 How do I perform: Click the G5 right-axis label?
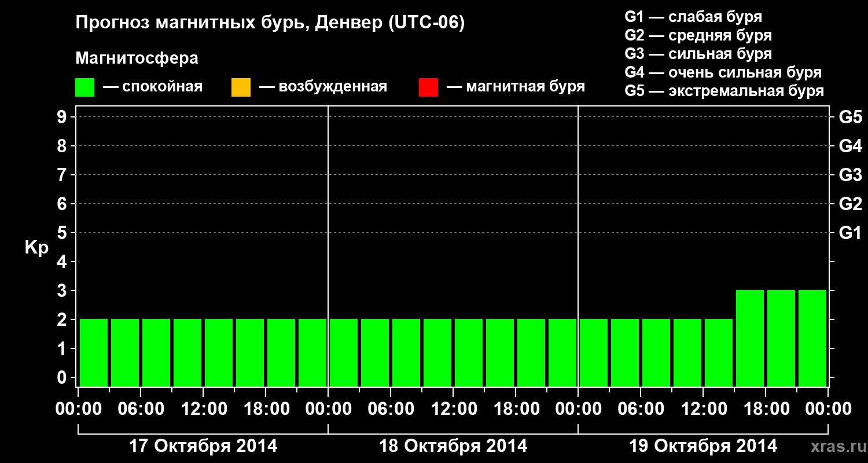click(x=851, y=117)
